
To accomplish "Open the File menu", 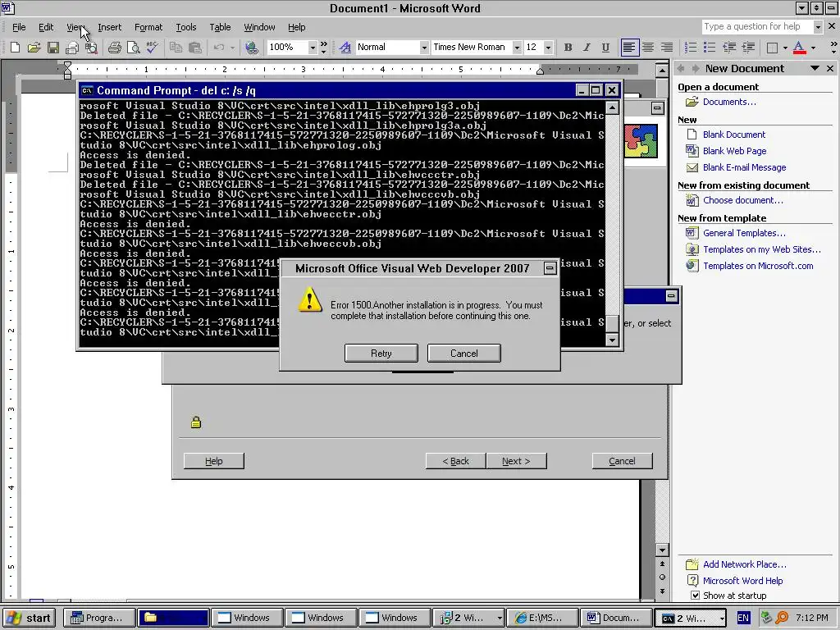I will 19,27.
